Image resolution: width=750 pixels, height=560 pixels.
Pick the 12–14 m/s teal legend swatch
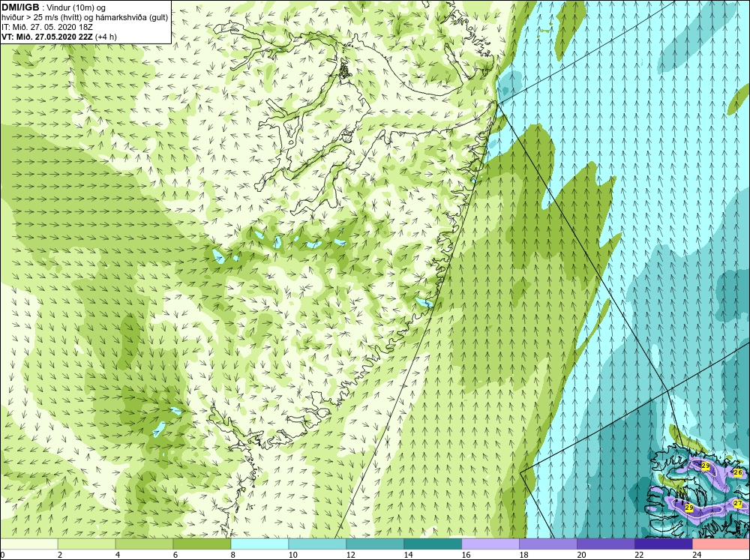click(375, 544)
